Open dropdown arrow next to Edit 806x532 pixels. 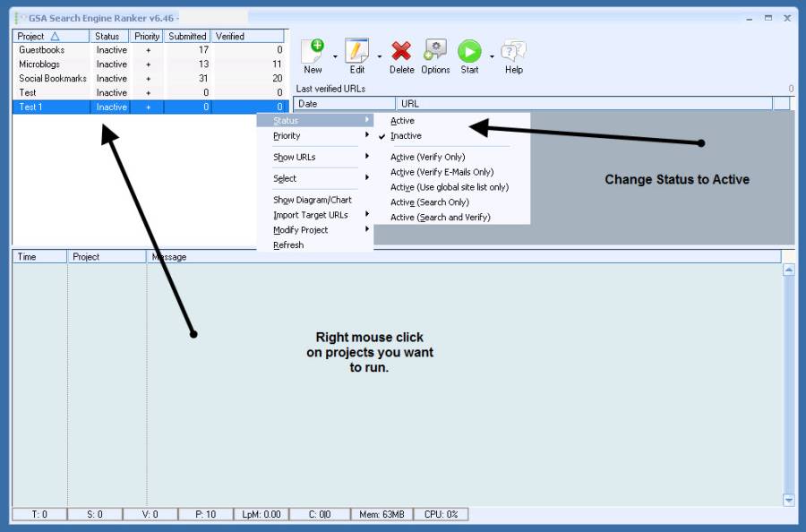point(379,56)
